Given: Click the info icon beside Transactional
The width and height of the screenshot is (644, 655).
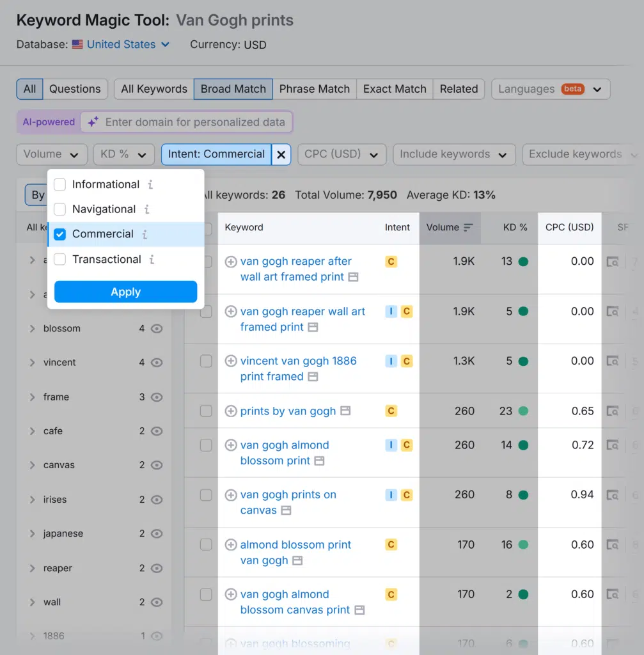Looking at the screenshot, I should coord(152,260).
